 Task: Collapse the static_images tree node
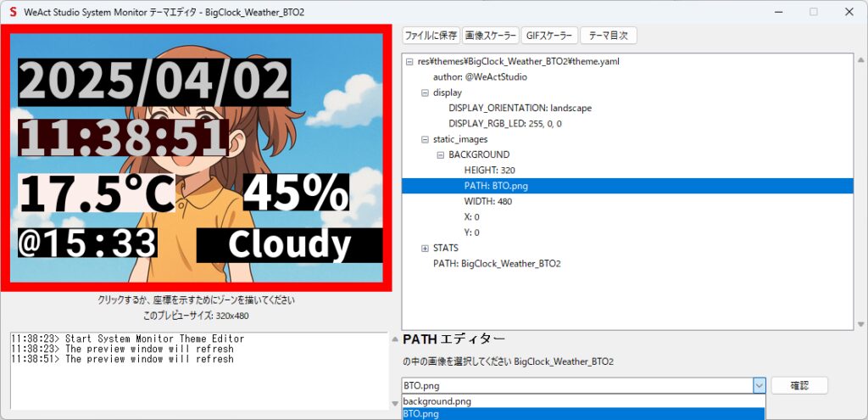[426, 139]
